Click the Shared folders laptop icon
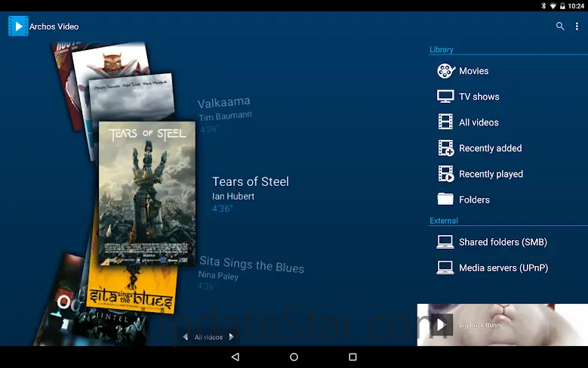Image resolution: width=588 pixels, height=368 pixels. (x=445, y=243)
